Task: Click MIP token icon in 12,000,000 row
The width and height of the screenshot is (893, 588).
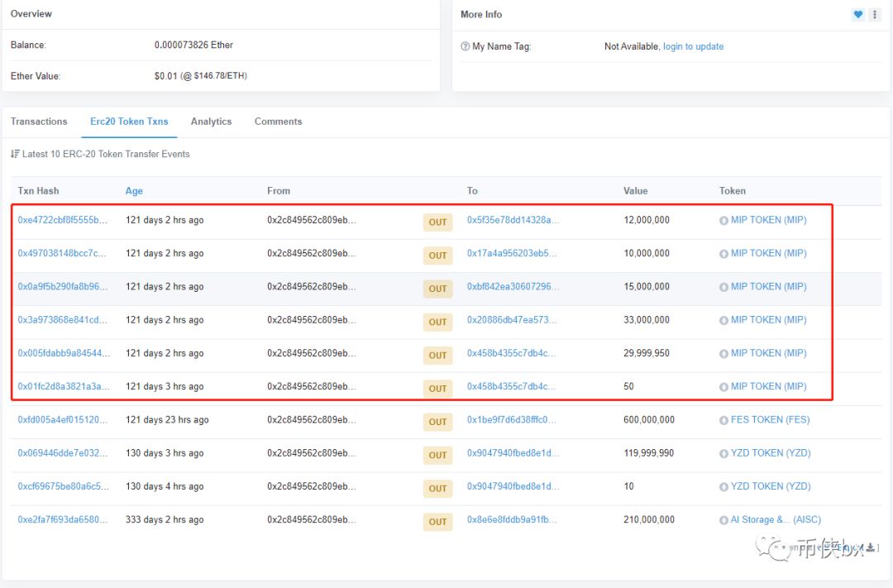Action: pyautogui.click(x=723, y=221)
